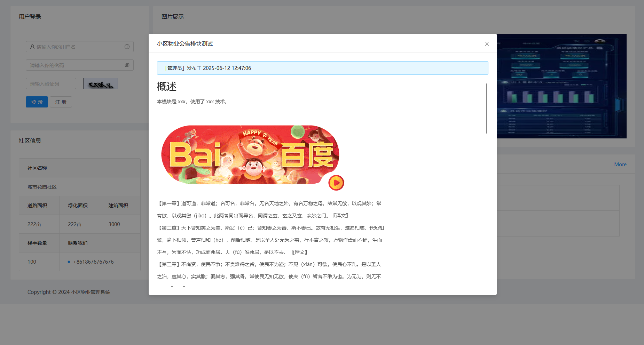
Task: Click the 概述 heading
Action: point(167,87)
